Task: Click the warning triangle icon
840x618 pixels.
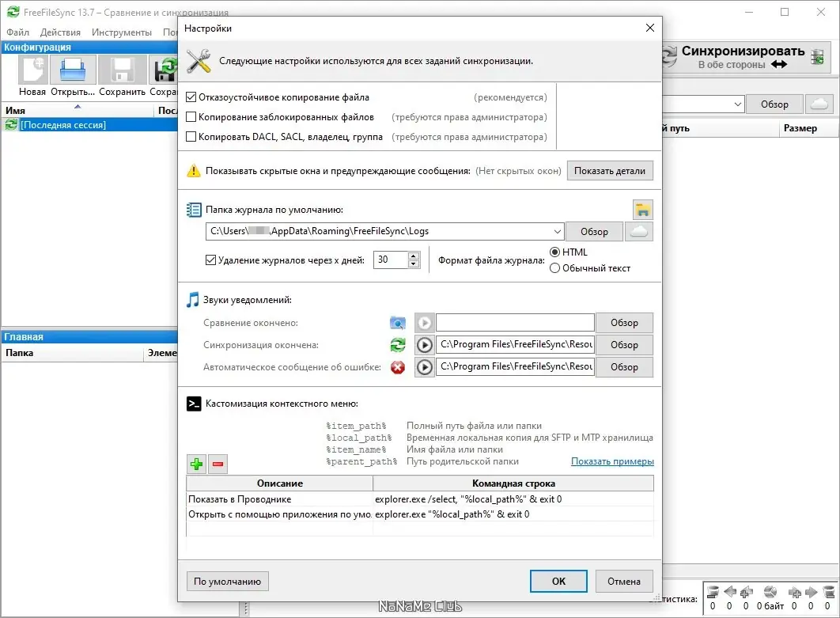Action: point(193,171)
